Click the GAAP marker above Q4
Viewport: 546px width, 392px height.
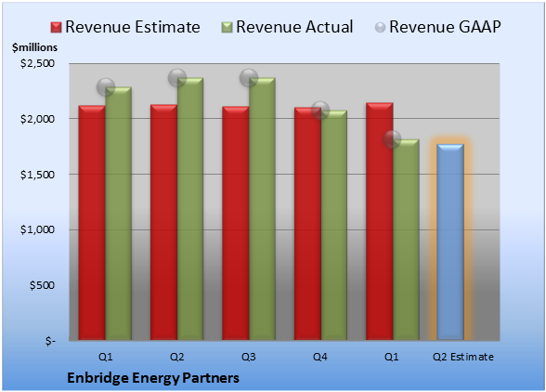pos(320,111)
